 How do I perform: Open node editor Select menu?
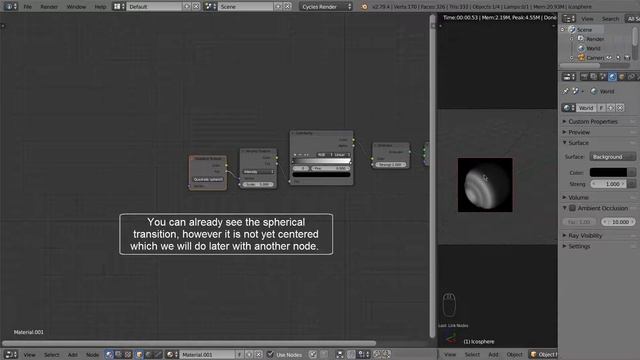point(51,355)
